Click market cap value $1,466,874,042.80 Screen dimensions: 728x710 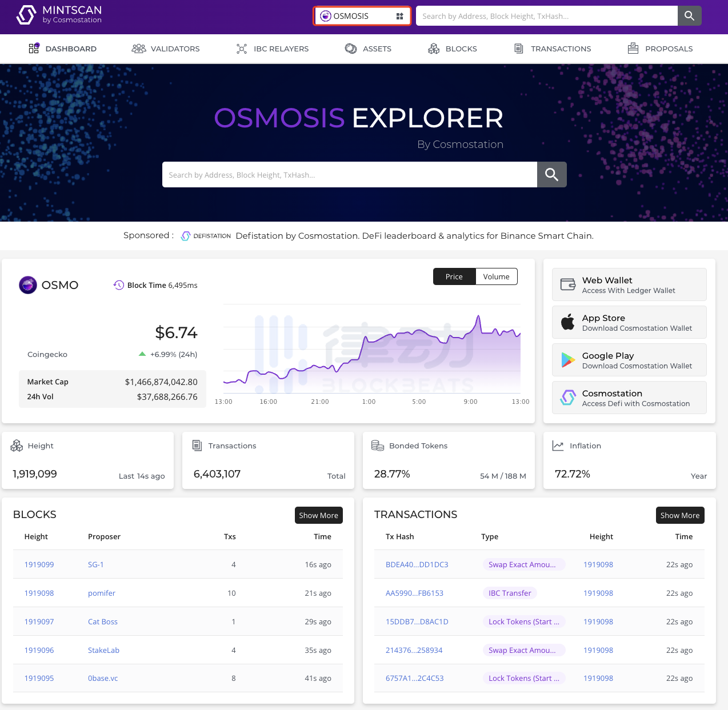161,382
